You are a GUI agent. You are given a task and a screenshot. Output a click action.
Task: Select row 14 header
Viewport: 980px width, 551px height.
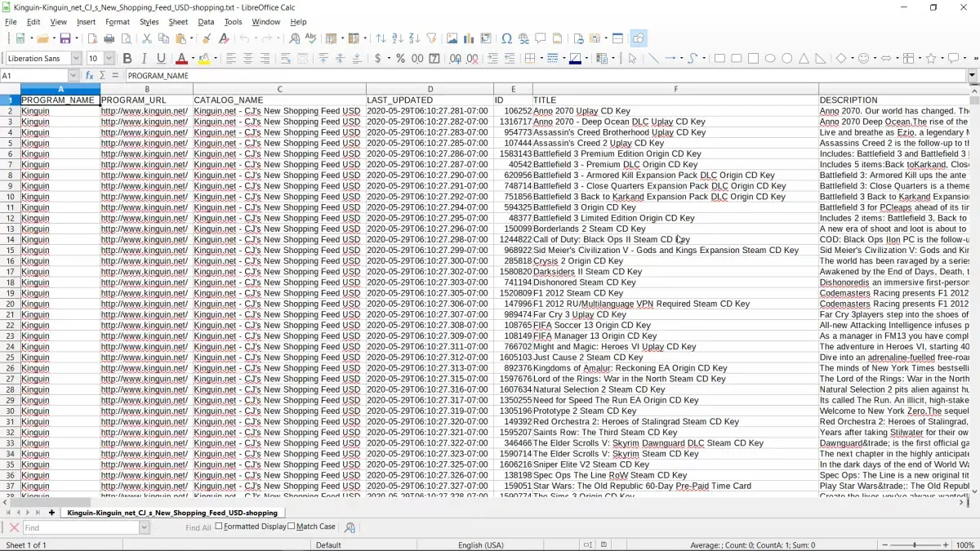[x=10, y=239]
